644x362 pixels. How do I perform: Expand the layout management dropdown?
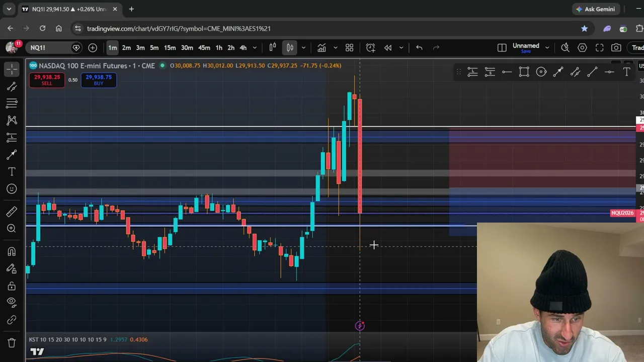coord(547,48)
